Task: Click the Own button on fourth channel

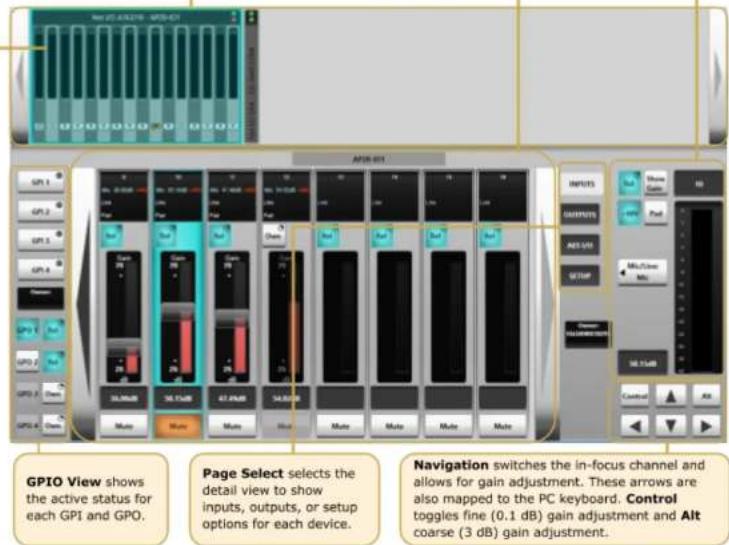Action: point(274,235)
